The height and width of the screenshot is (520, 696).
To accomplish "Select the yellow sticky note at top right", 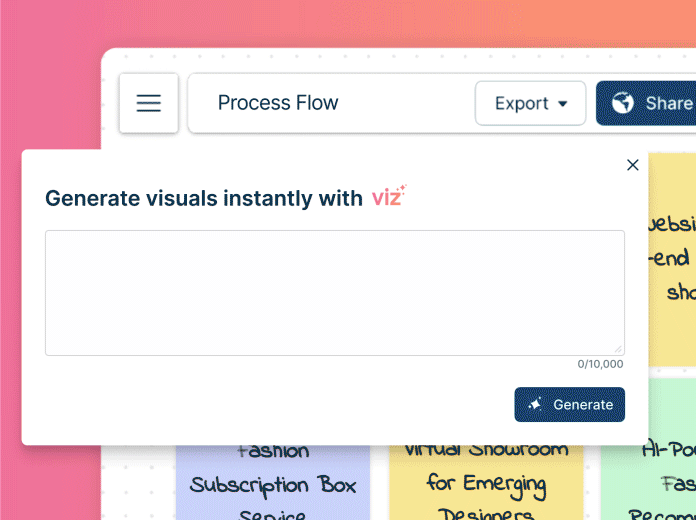I will (x=671, y=260).
